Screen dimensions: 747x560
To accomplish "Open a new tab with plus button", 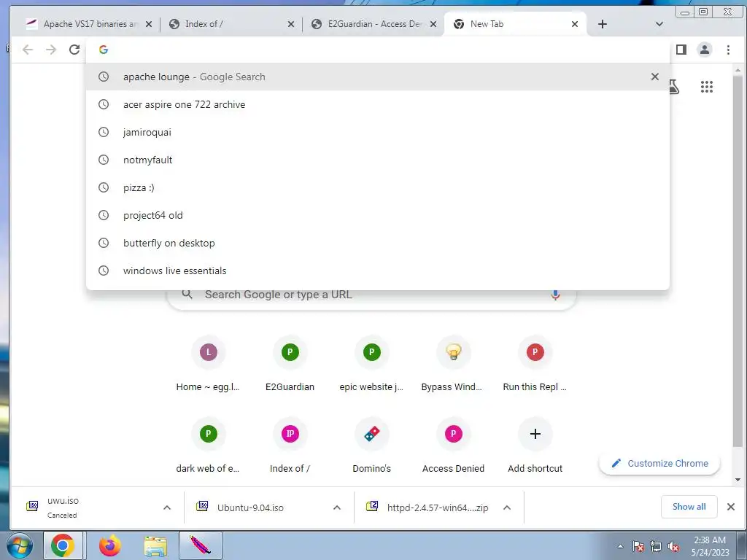I will 602,24.
